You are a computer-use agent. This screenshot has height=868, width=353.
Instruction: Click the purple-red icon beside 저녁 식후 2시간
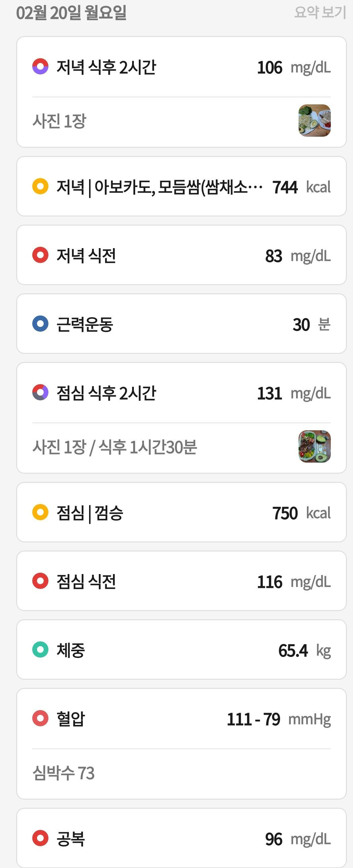(40, 66)
